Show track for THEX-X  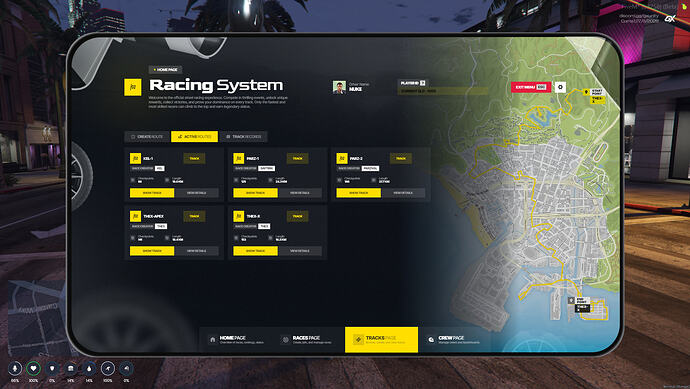[255, 251]
